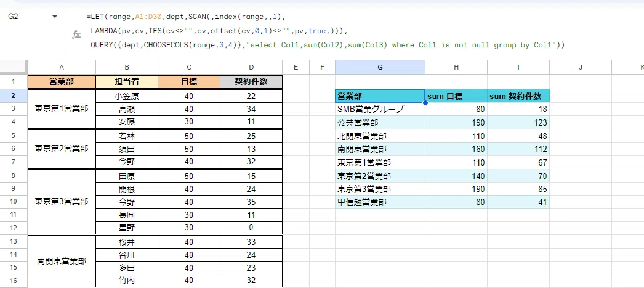Click cell 長岡
Image resolution: width=644 pixels, height=288 pixels.
(127, 215)
